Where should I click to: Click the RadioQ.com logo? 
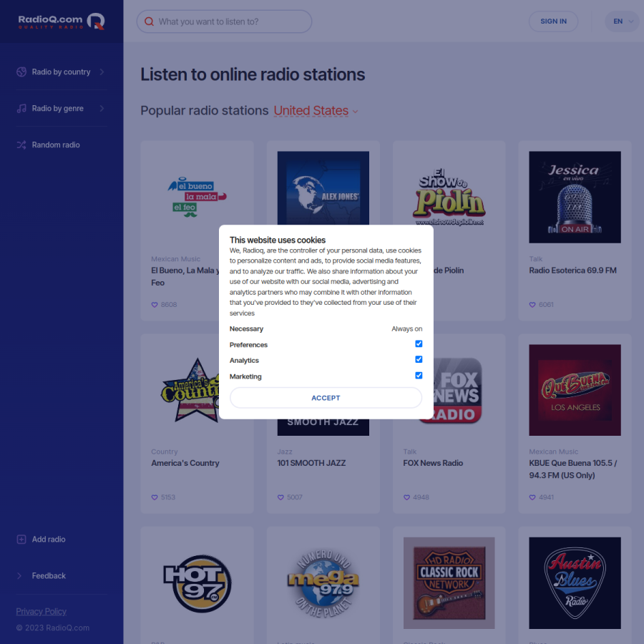tap(62, 21)
